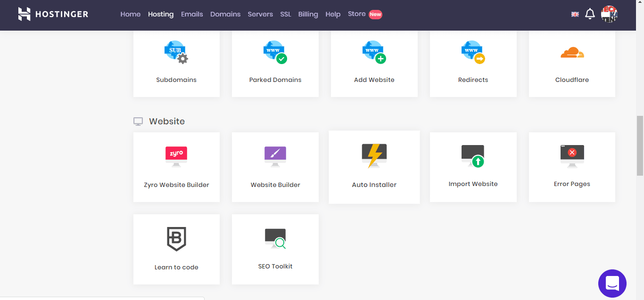Click the Subdomains label
The width and height of the screenshot is (644, 300).
click(x=176, y=80)
